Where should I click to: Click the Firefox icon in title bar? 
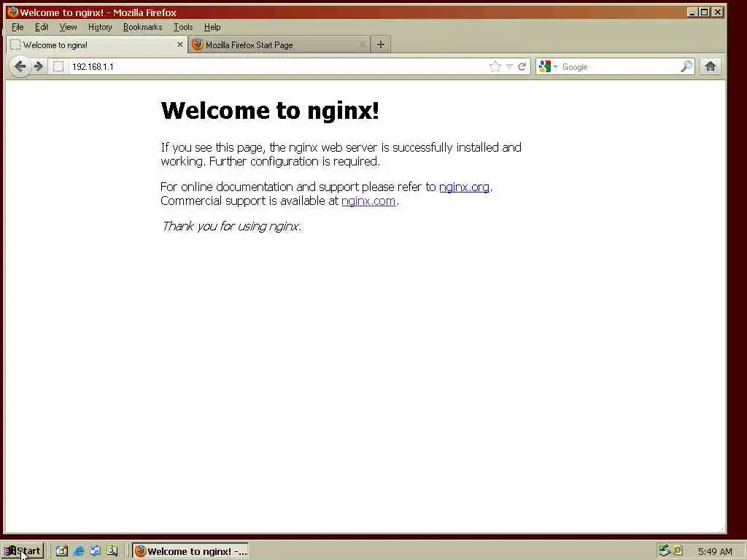coord(13,12)
